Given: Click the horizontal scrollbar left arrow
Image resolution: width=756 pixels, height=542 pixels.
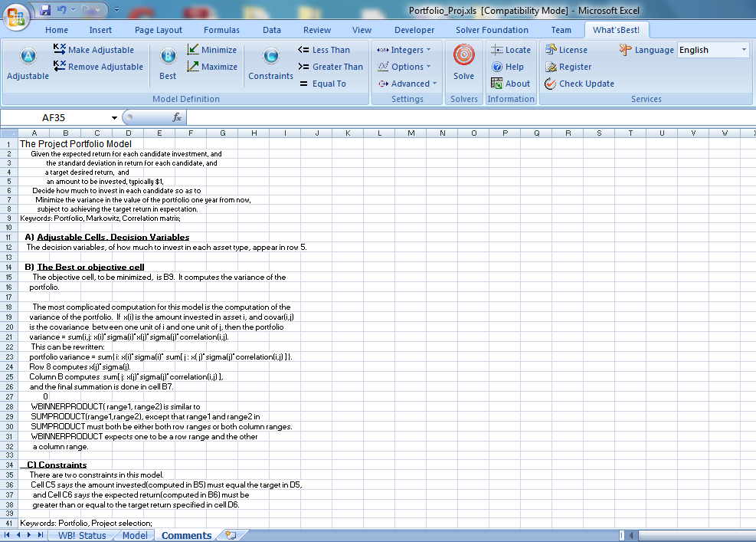Looking at the screenshot, I should point(631,535).
